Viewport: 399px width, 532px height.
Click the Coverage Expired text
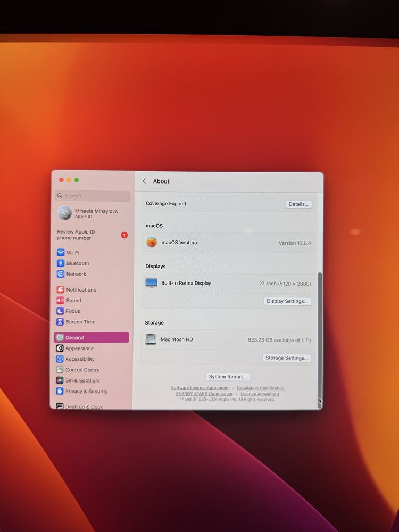pos(166,204)
